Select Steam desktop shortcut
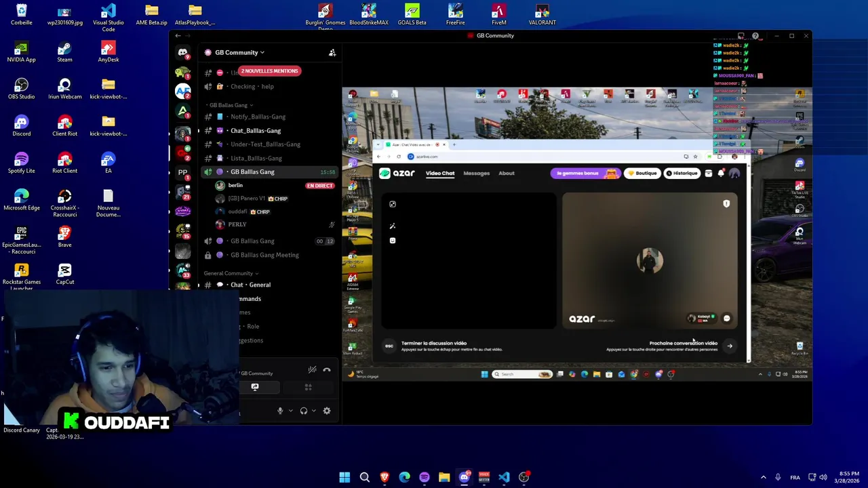 coord(64,52)
